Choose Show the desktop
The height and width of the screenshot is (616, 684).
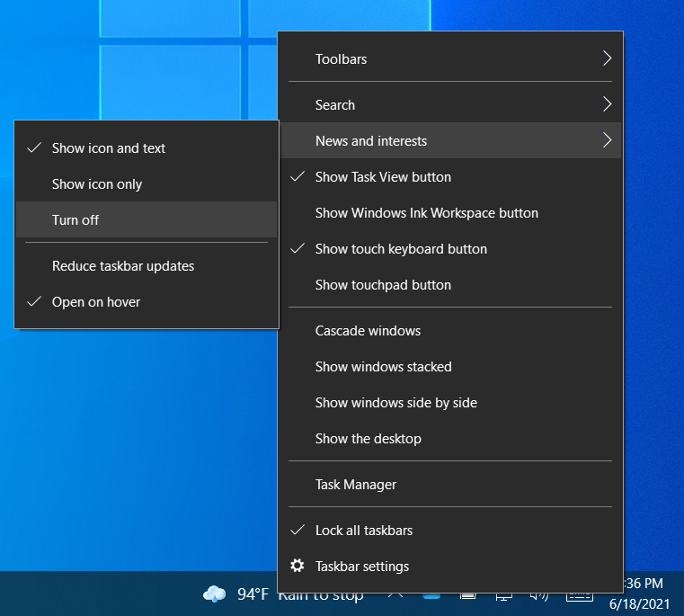(368, 439)
